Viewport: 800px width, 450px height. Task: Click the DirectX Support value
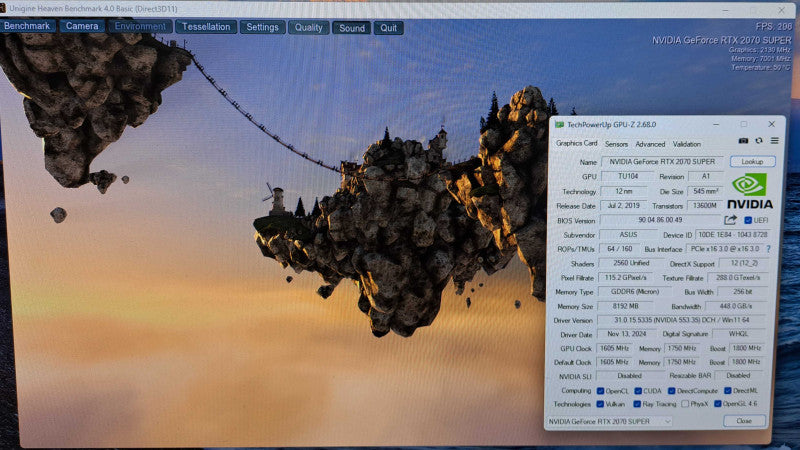click(743, 263)
